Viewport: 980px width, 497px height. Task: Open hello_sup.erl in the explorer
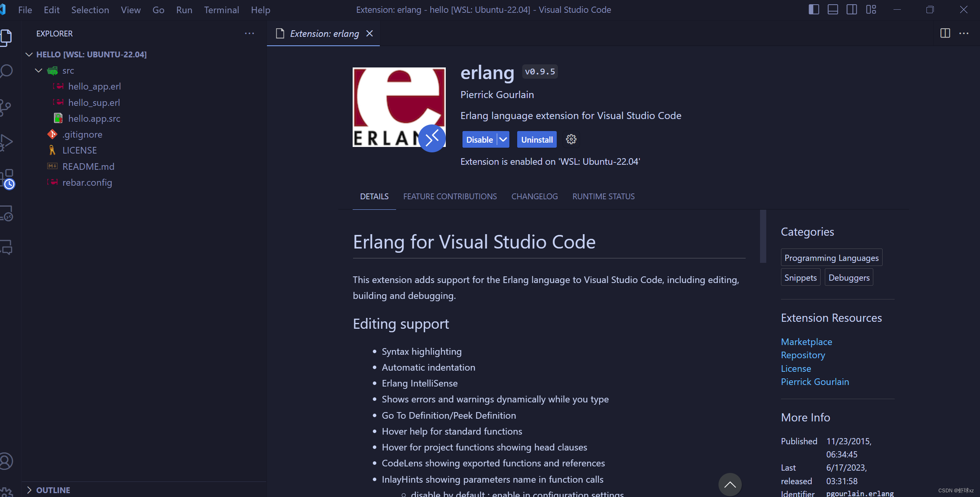[94, 103]
